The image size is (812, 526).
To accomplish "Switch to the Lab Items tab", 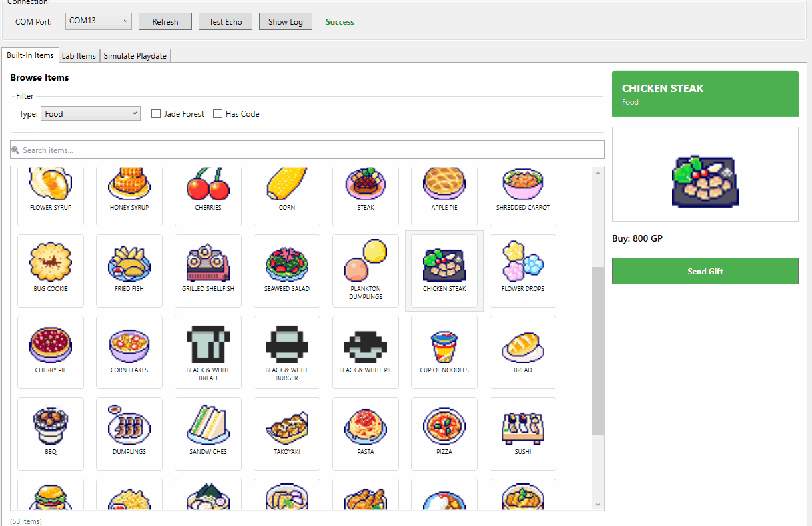I will 79,56.
